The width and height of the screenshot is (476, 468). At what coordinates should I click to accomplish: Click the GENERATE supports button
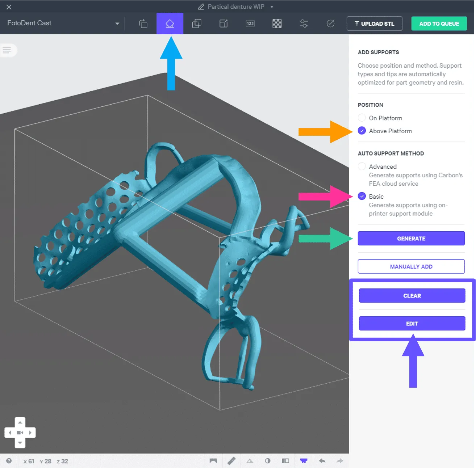tap(411, 239)
